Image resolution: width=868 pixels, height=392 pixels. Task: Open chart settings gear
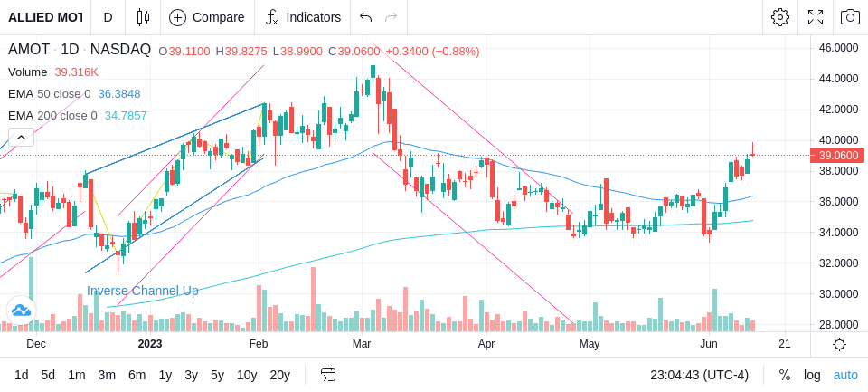click(780, 17)
